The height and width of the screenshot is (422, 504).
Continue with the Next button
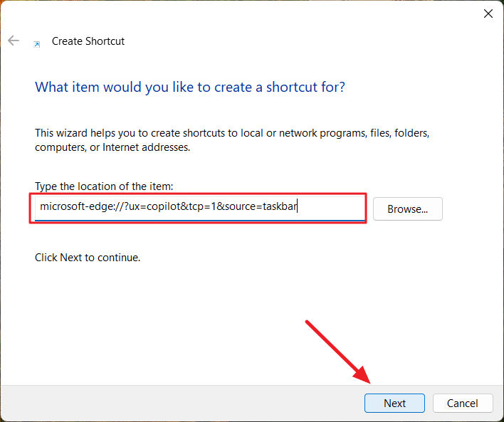[394, 403]
